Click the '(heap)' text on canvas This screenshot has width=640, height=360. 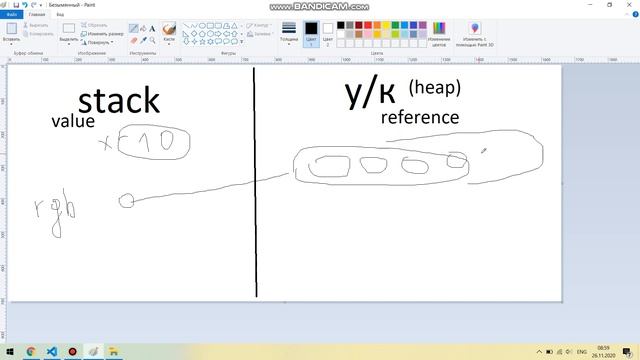(x=435, y=87)
